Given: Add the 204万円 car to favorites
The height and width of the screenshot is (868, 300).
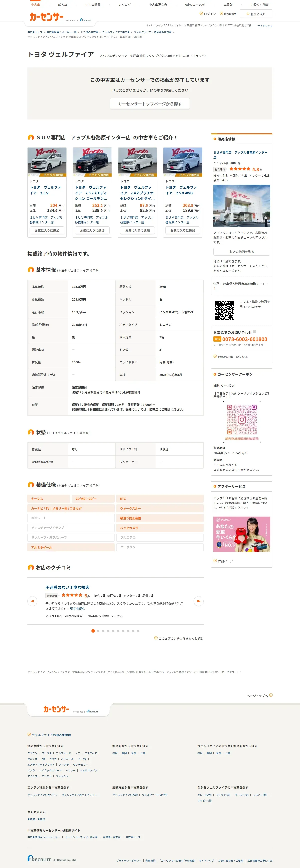Looking at the screenshot, I should [47, 230].
